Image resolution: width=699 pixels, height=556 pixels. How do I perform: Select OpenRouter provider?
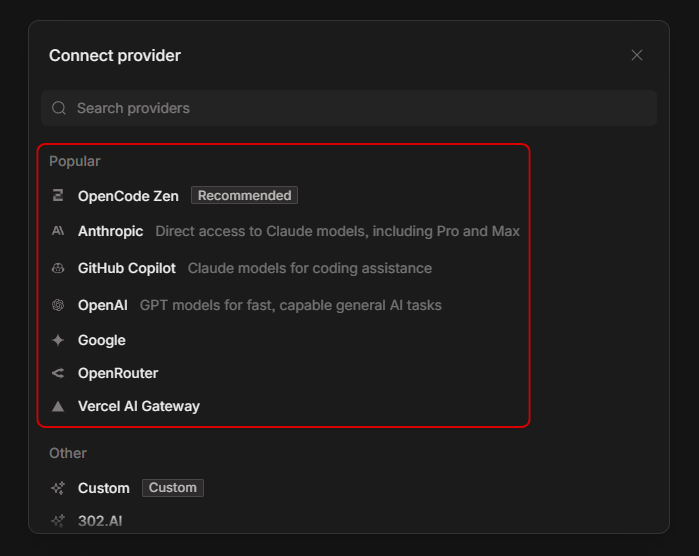tap(118, 373)
